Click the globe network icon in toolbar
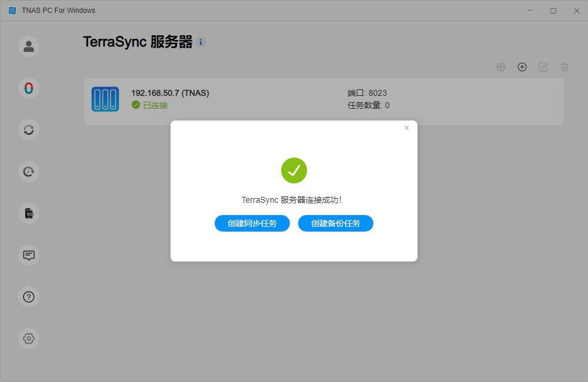 501,67
